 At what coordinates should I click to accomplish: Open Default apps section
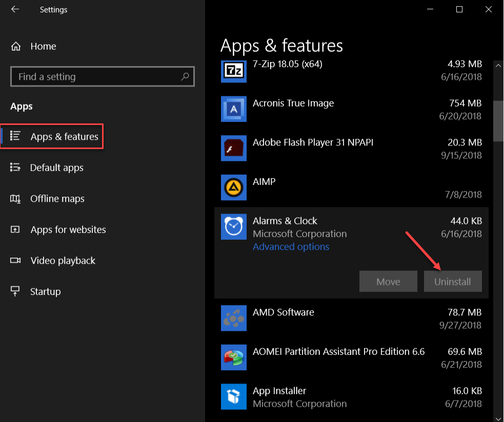pos(56,167)
